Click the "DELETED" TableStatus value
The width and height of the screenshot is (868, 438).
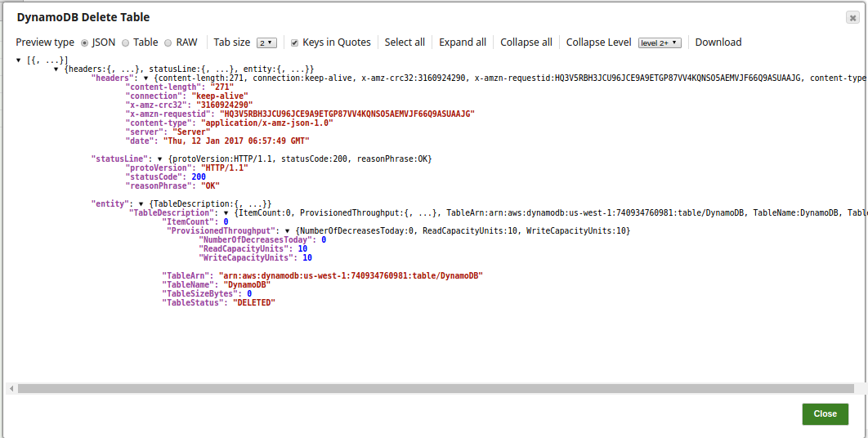click(x=253, y=302)
